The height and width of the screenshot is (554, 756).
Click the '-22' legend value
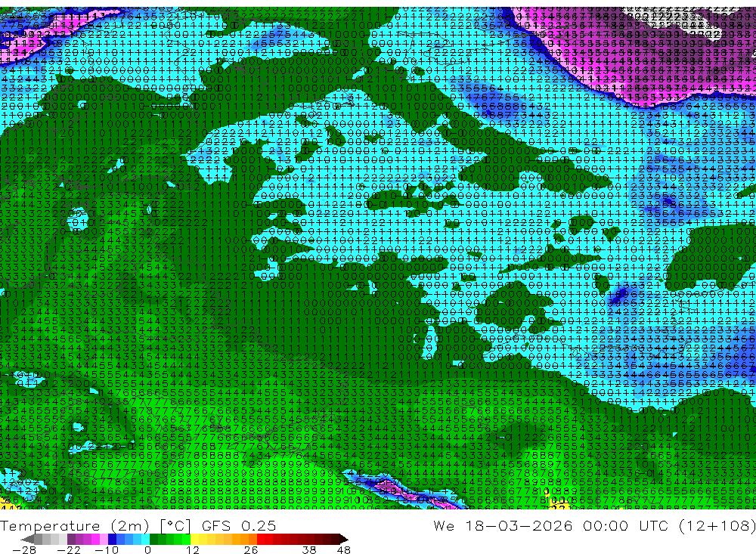69,550
